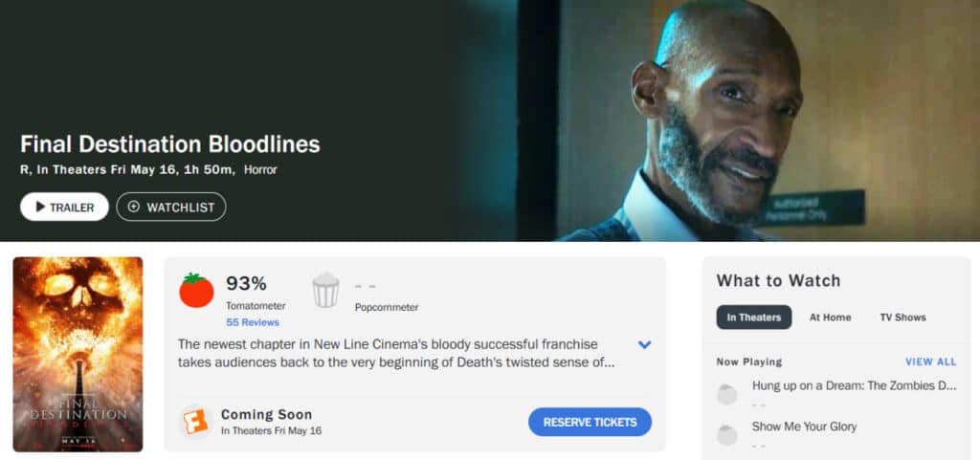980x460 pixels.
Task: Switch to the TV Shows tab
Action: point(902,318)
